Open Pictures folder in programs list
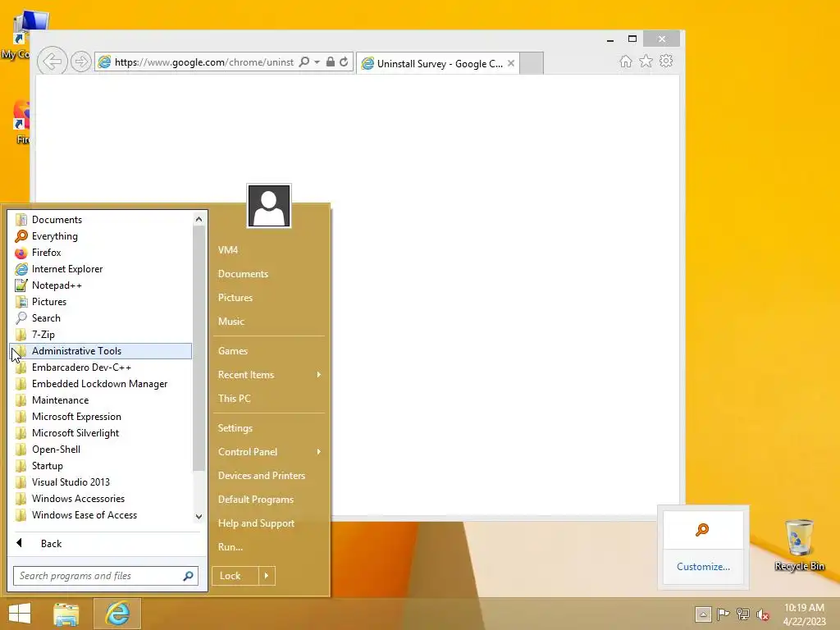 [101, 302]
